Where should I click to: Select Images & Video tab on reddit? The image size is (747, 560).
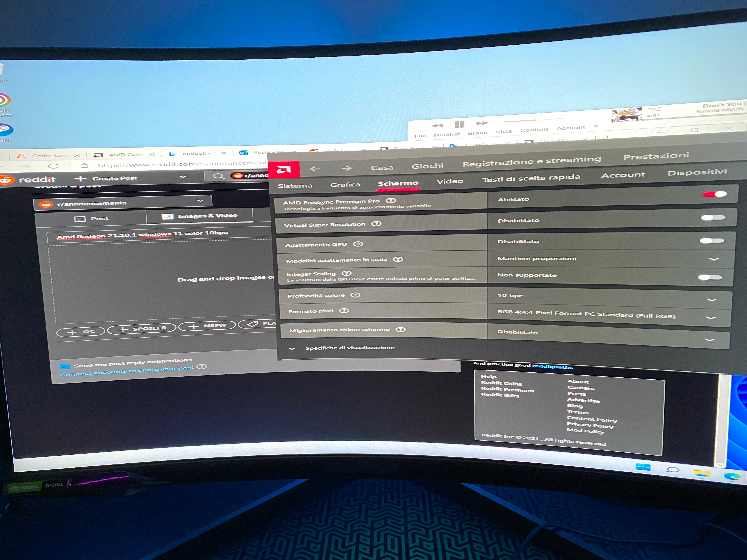coord(200,216)
